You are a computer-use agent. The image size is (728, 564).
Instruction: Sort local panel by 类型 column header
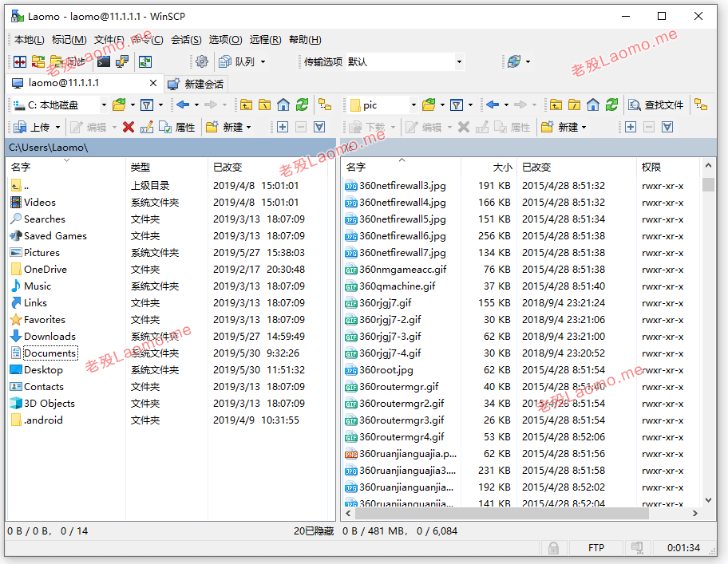[166, 167]
